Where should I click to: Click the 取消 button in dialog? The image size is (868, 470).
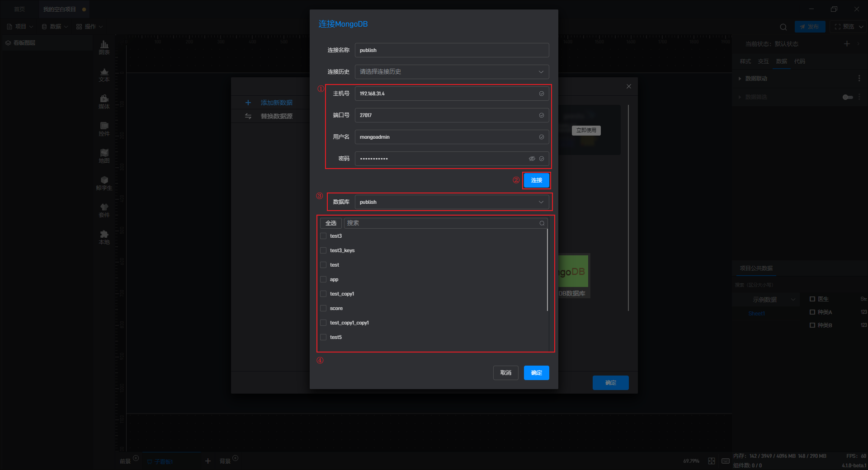click(505, 373)
